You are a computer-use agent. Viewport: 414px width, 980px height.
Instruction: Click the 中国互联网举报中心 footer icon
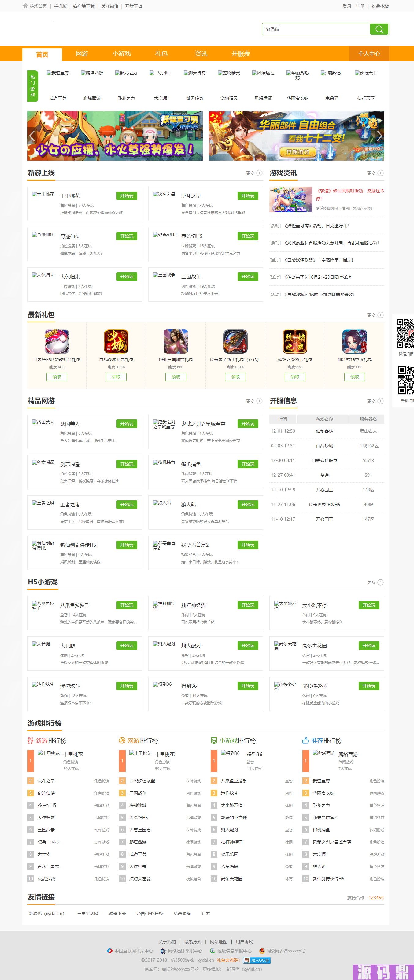pos(109,951)
